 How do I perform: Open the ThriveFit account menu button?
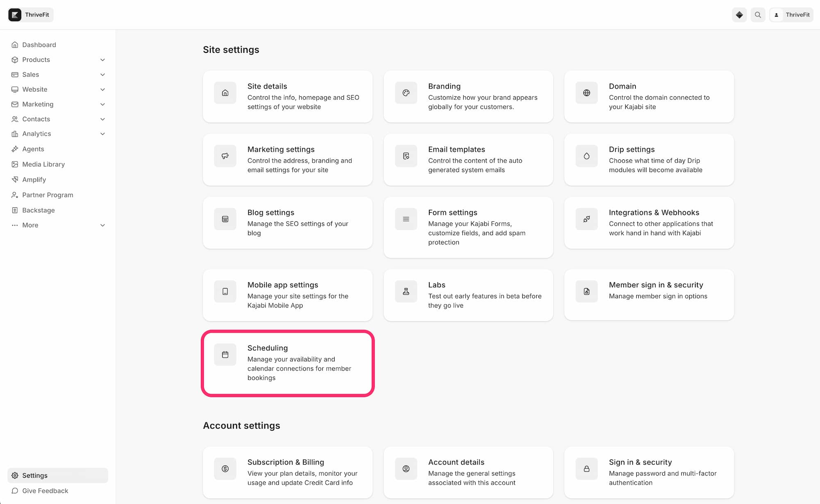coord(791,15)
